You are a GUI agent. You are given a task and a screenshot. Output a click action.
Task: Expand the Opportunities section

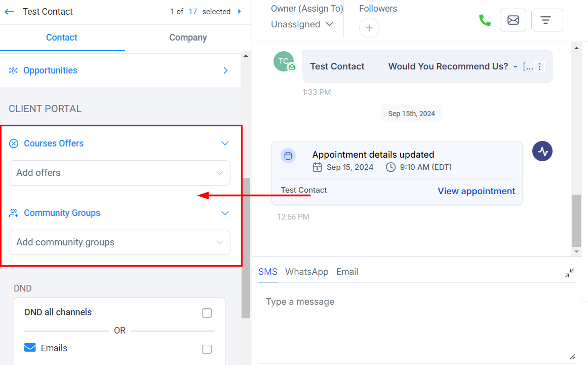225,70
